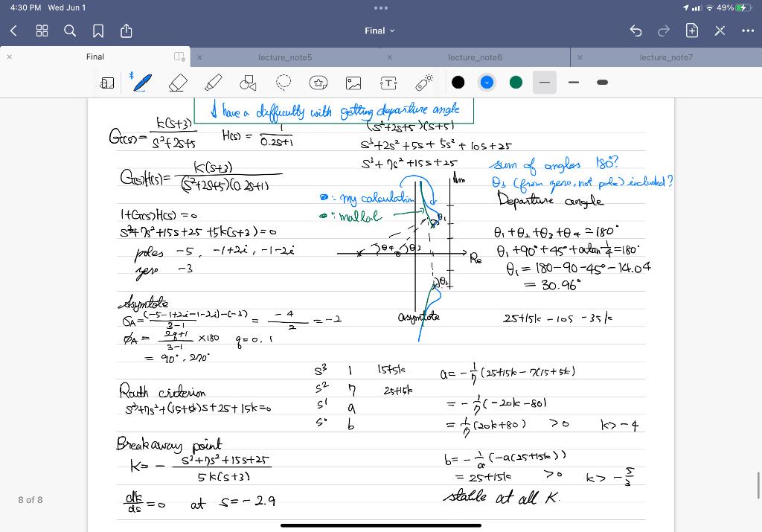
Task: Select the Highlighter tool
Action: pos(214,83)
